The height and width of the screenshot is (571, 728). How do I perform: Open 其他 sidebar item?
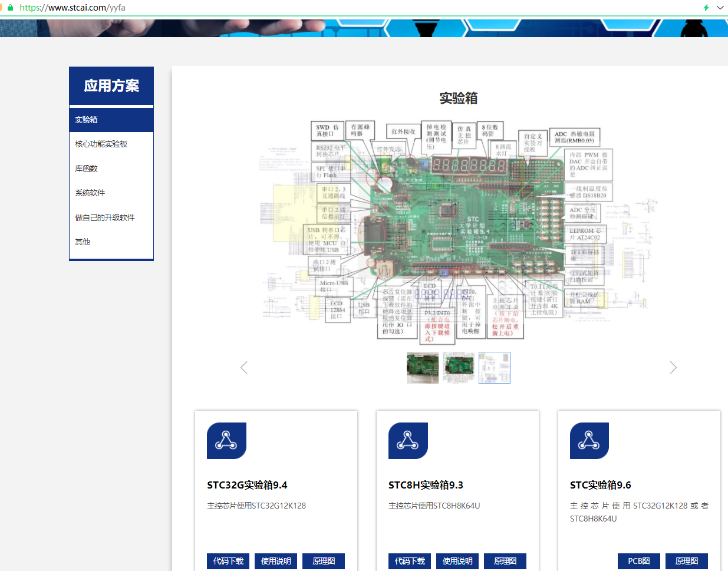click(111, 242)
